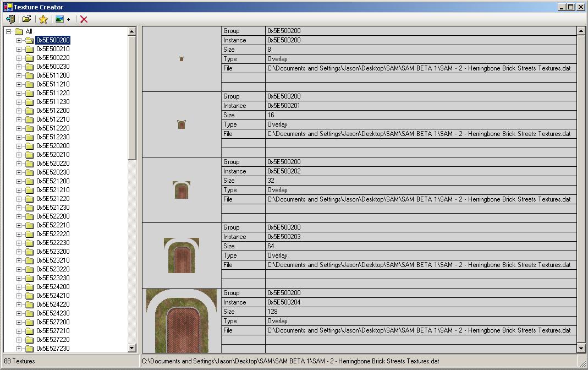Click the texture list scroll down arrow
This screenshot has width=588, height=370.
point(581,348)
